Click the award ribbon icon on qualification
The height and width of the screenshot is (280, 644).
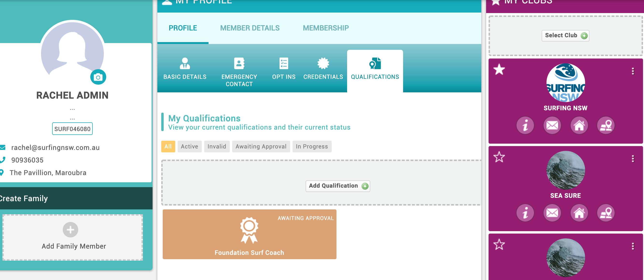249,230
